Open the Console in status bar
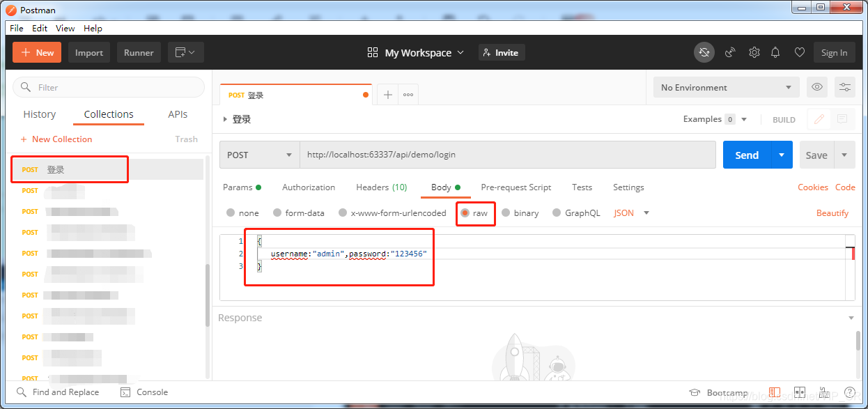 [144, 392]
